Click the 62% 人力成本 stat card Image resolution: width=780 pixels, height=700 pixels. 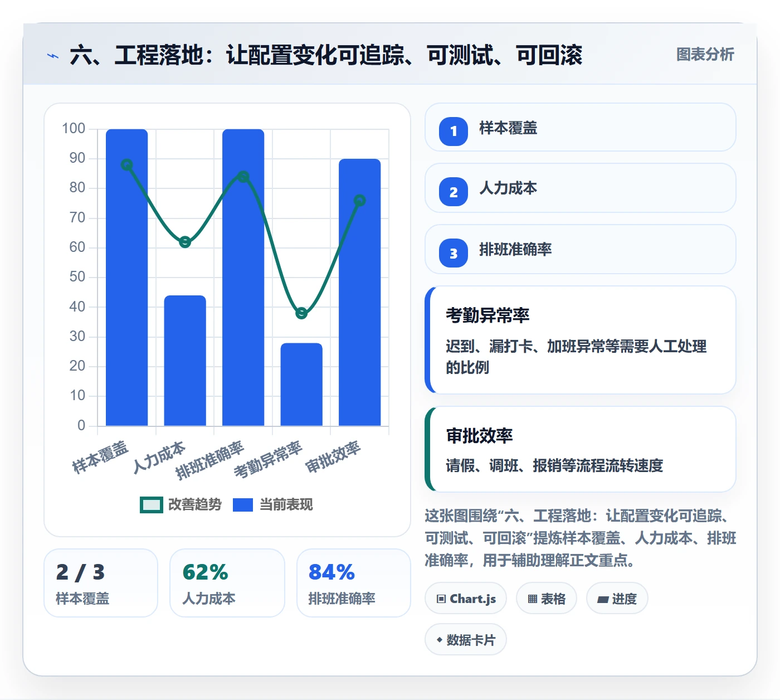pyautogui.click(x=227, y=583)
